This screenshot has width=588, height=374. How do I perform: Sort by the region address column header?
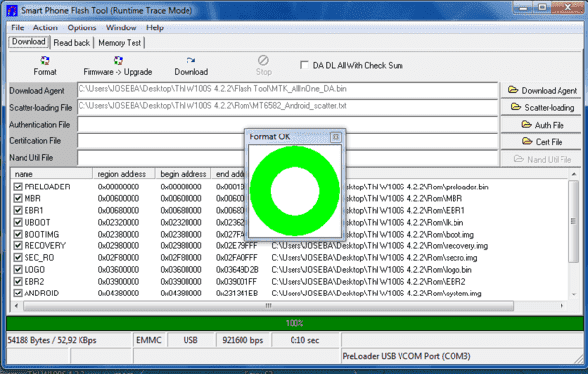(124, 174)
